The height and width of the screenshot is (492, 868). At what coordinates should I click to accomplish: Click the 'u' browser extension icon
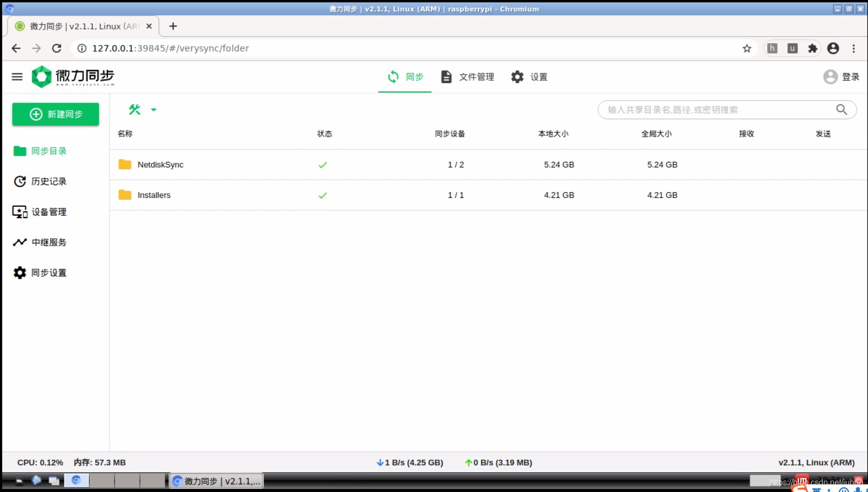792,48
